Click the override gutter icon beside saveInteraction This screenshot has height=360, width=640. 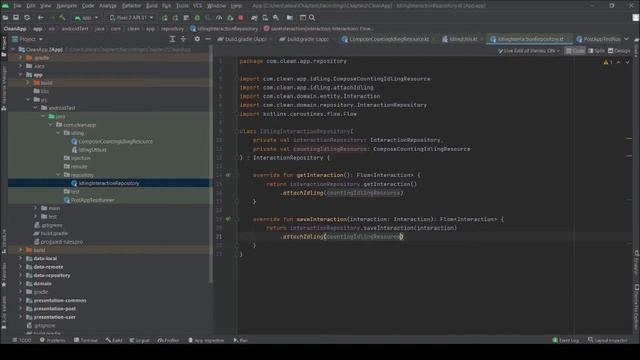point(228,219)
